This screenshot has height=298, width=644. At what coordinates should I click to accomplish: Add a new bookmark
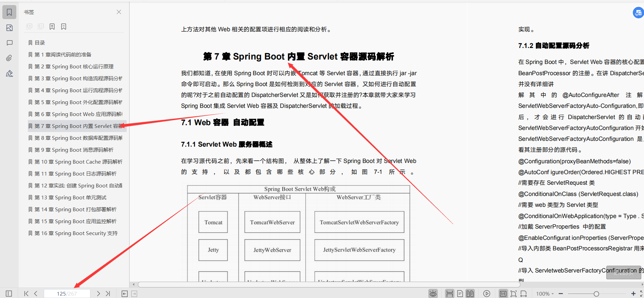point(52,27)
